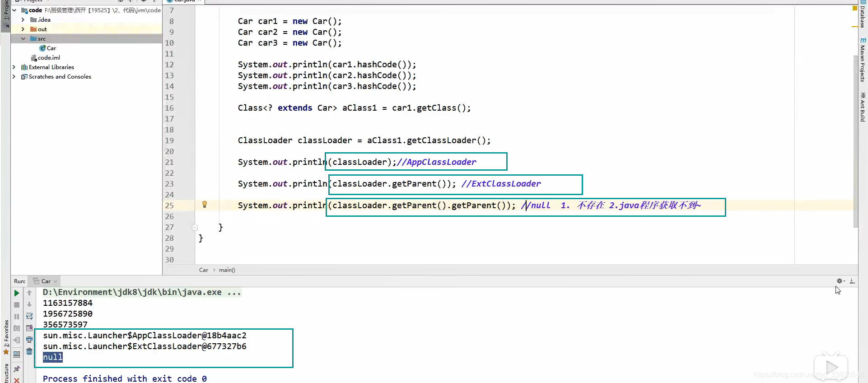The image size is (868, 383).
Task: Click console output 1956725890
Action: (68, 314)
